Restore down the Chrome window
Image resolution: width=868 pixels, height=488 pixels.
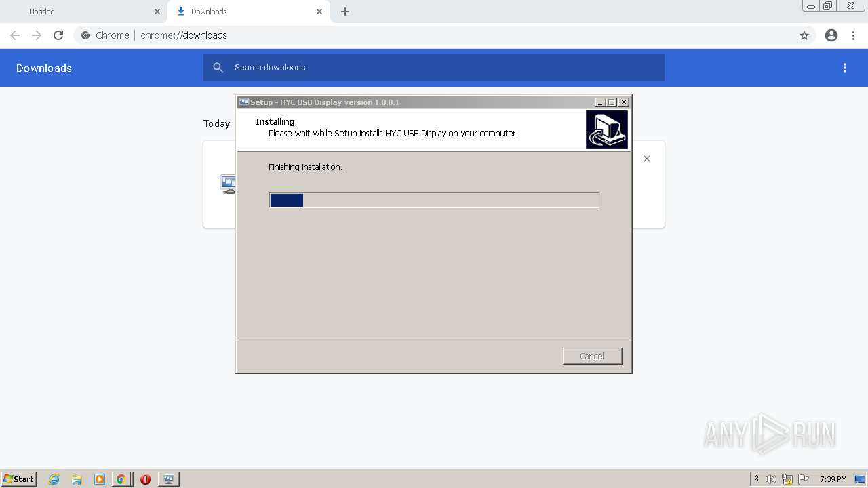(x=828, y=6)
